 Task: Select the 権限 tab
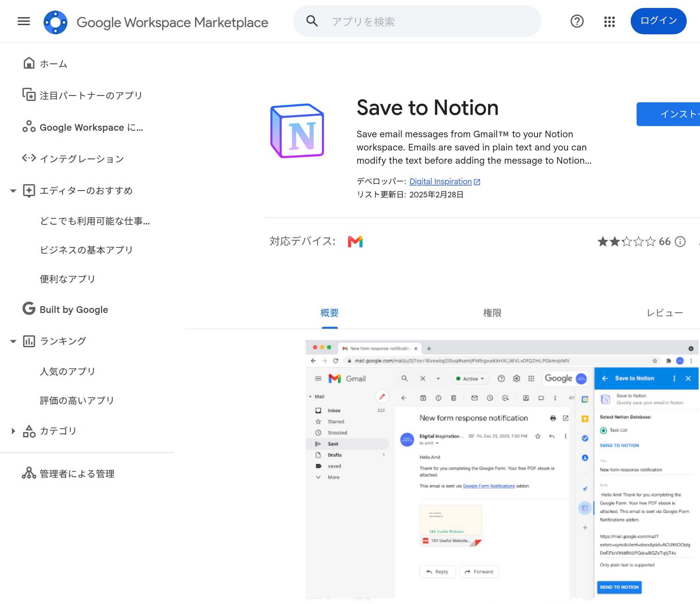(492, 313)
